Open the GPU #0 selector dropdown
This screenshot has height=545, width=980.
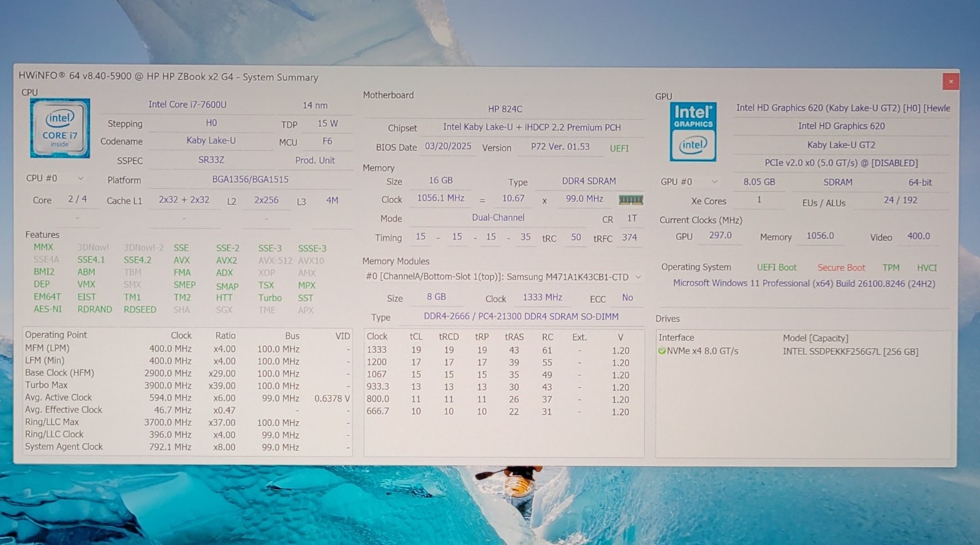(x=688, y=182)
